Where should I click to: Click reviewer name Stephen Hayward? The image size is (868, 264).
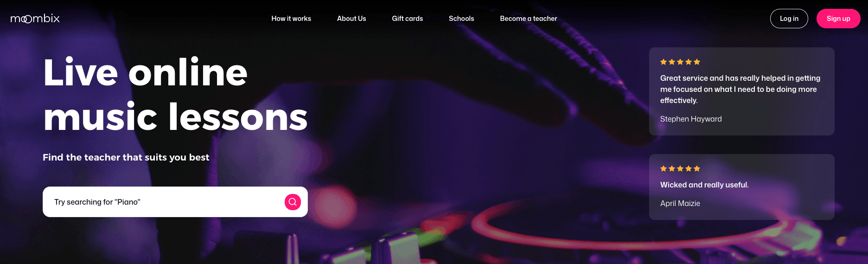691,119
